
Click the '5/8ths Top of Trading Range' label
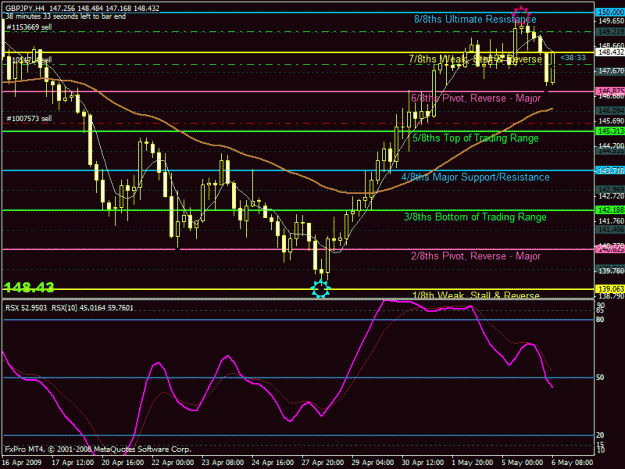(x=476, y=138)
